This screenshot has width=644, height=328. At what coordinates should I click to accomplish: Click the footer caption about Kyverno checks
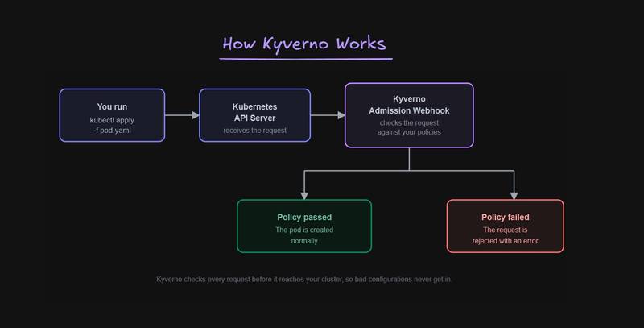303,280
